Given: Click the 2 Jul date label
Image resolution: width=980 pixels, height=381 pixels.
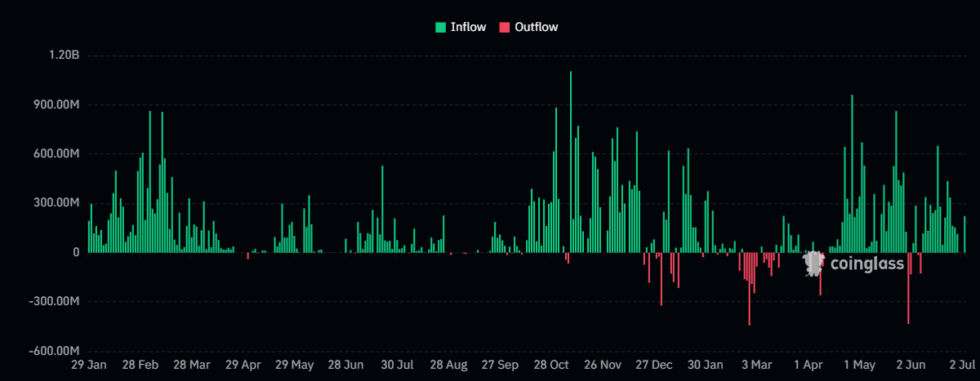Looking at the screenshot, I should coord(964,365).
